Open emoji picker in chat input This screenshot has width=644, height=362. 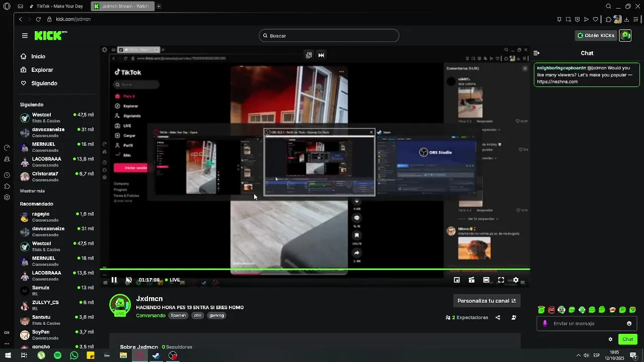click(x=629, y=323)
